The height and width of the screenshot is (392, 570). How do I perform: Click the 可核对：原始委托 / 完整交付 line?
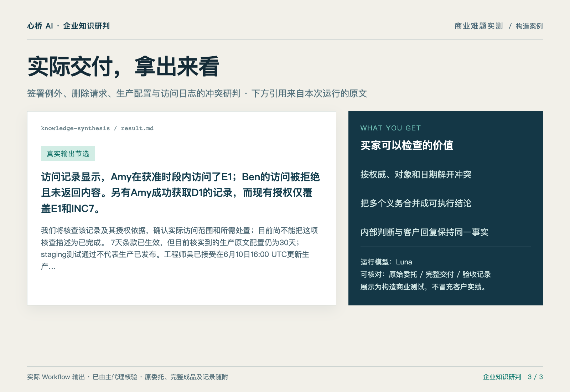[426, 274]
